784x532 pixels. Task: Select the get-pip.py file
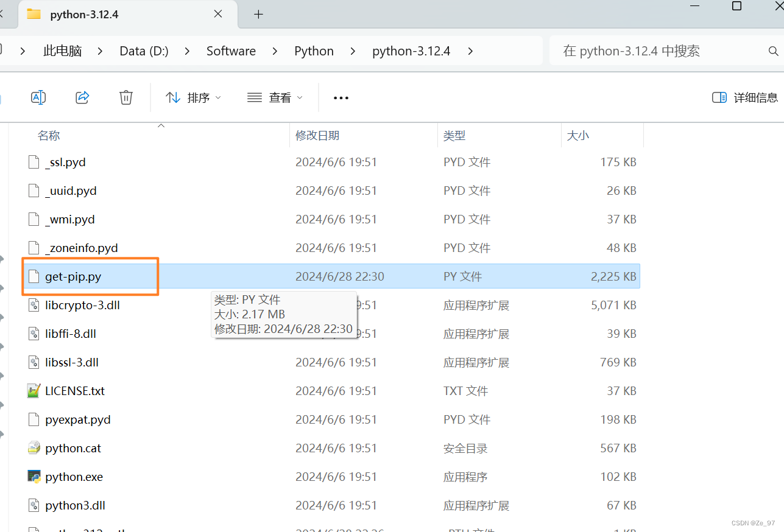click(x=73, y=276)
